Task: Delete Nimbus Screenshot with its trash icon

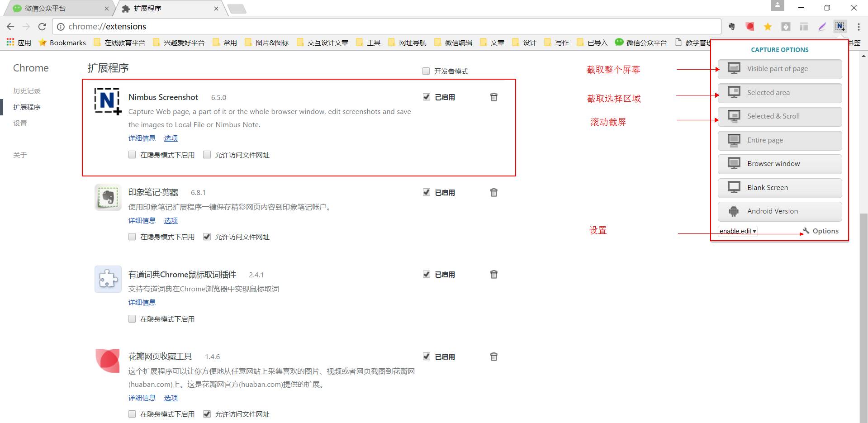Action: point(494,97)
